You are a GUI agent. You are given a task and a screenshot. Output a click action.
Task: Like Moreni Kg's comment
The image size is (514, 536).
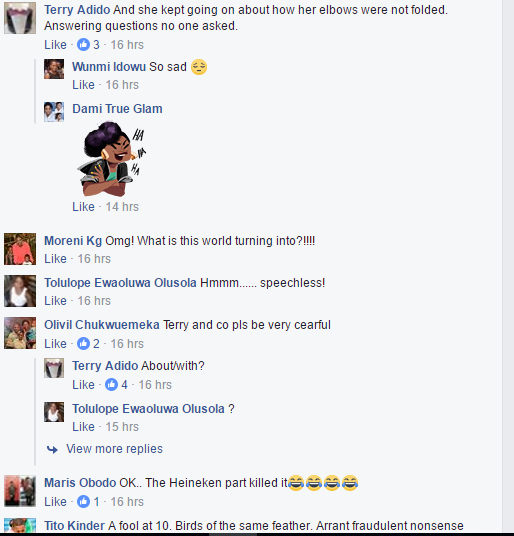(x=55, y=259)
